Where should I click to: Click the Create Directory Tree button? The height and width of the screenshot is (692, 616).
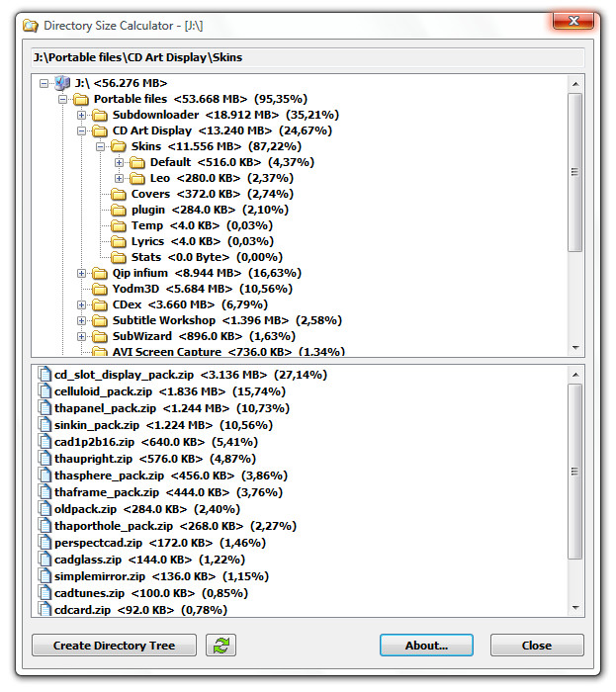point(114,646)
